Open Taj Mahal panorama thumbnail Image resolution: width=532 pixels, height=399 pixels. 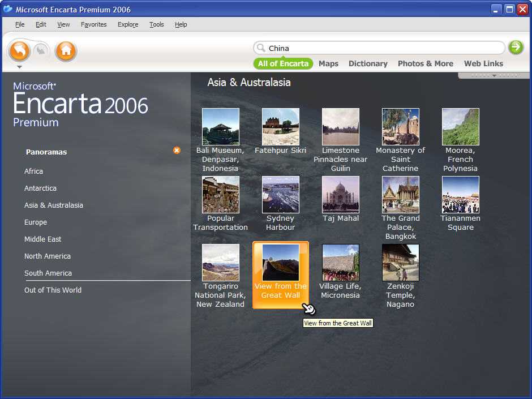point(341,195)
